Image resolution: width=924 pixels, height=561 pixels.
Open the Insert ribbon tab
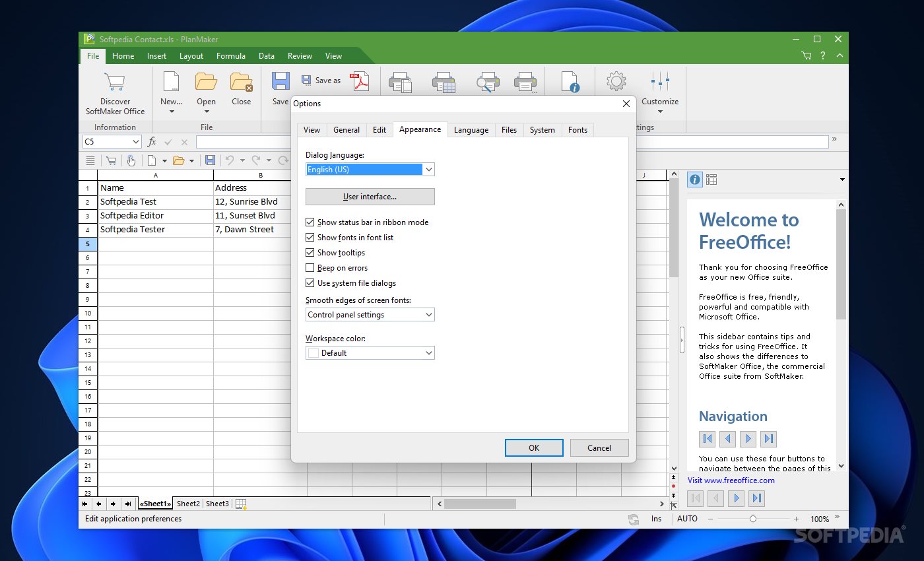point(156,56)
